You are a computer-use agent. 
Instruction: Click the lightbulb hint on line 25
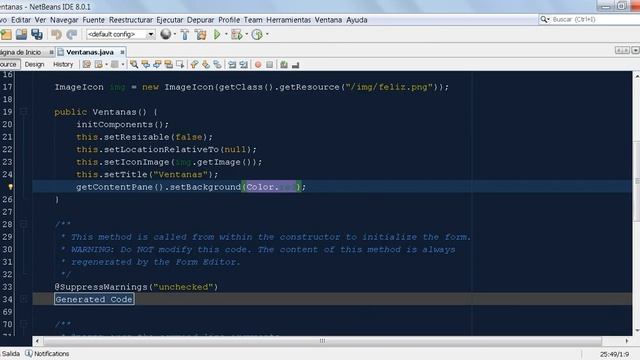tap(10, 187)
